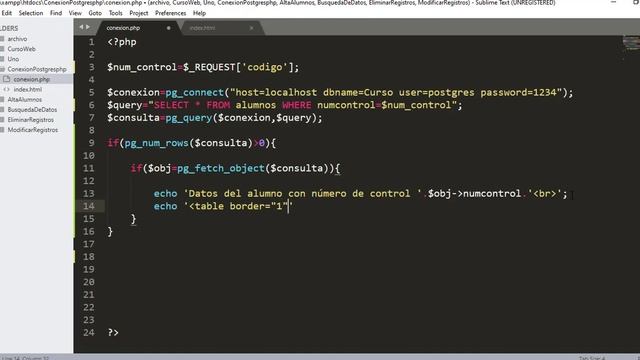Click the closing brace on line 15
640x360 pixels.
pyautogui.click(x=133, y=219)
